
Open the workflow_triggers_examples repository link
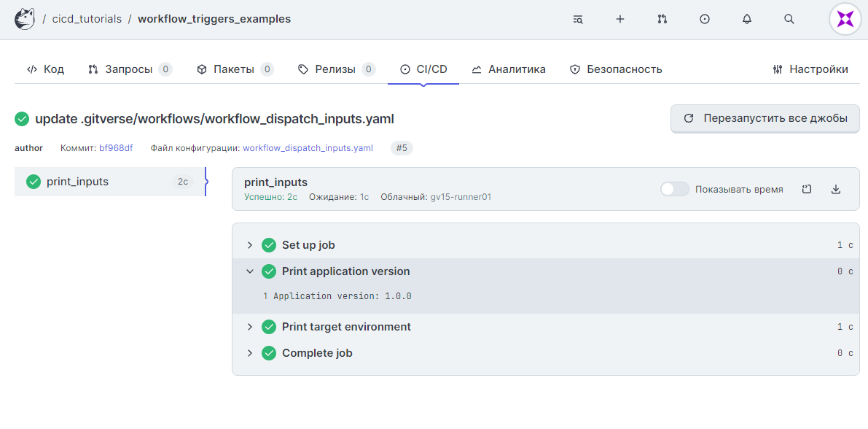(x=214, y=20)
